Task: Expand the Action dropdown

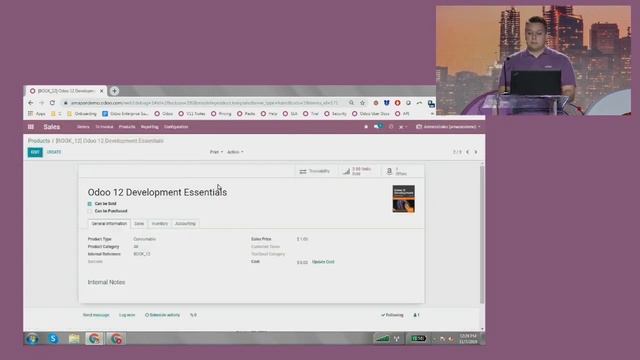Action: click(235, 152)
